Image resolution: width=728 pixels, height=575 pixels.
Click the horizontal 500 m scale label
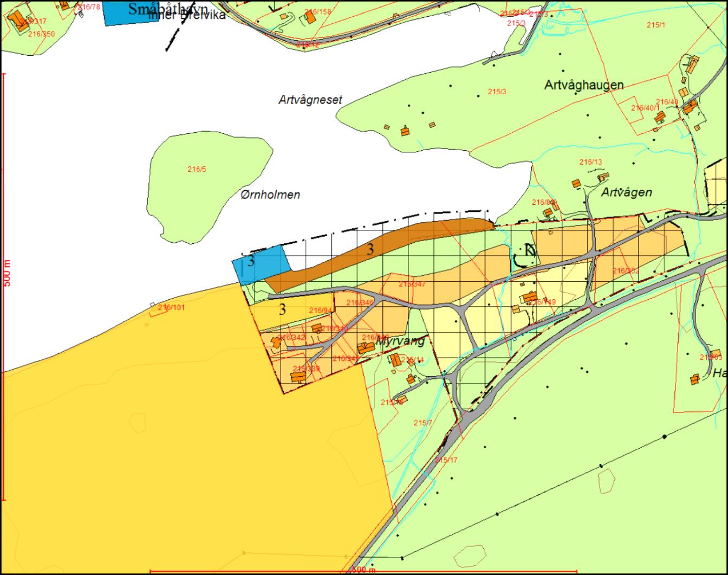363,570
